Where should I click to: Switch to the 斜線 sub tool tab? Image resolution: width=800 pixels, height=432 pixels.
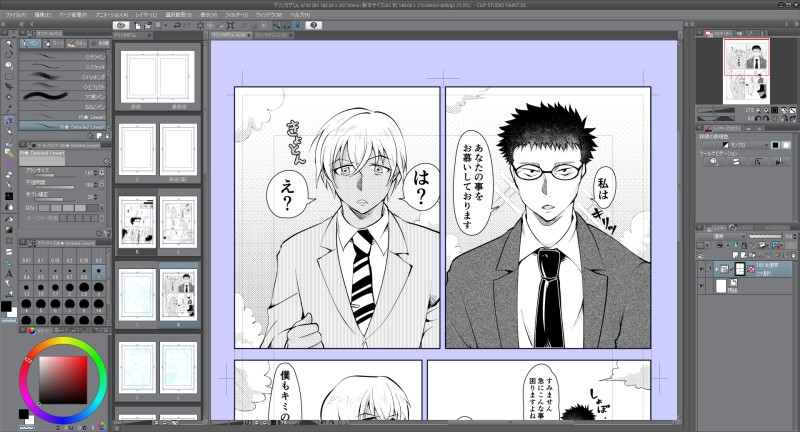[101, 44]
